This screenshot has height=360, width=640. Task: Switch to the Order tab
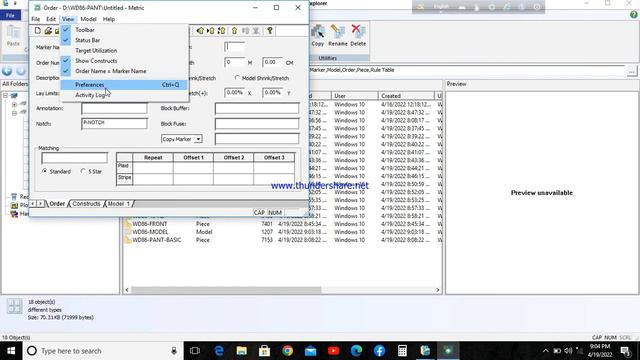click(x=57, y=204)
